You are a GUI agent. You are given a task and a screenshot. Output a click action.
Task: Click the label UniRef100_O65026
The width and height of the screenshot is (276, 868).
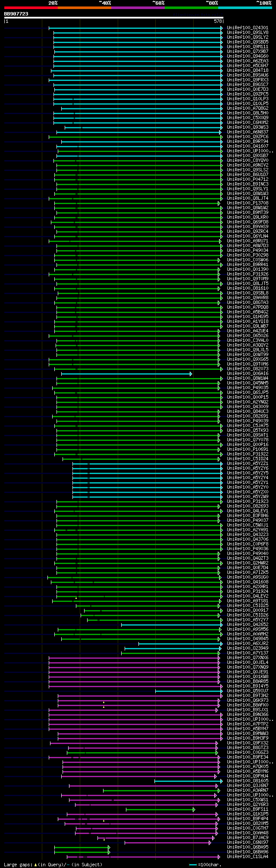pyautogui.click(x=248, y=336)
